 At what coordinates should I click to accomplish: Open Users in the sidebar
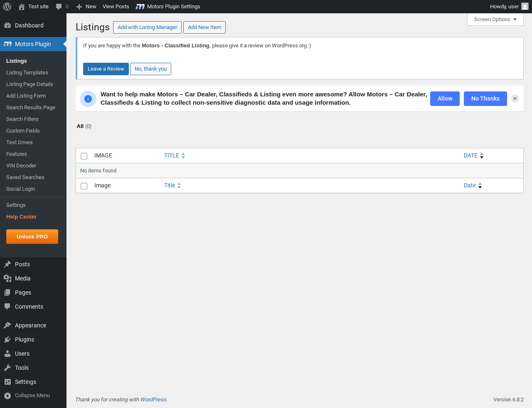click(x=33, y=354)
